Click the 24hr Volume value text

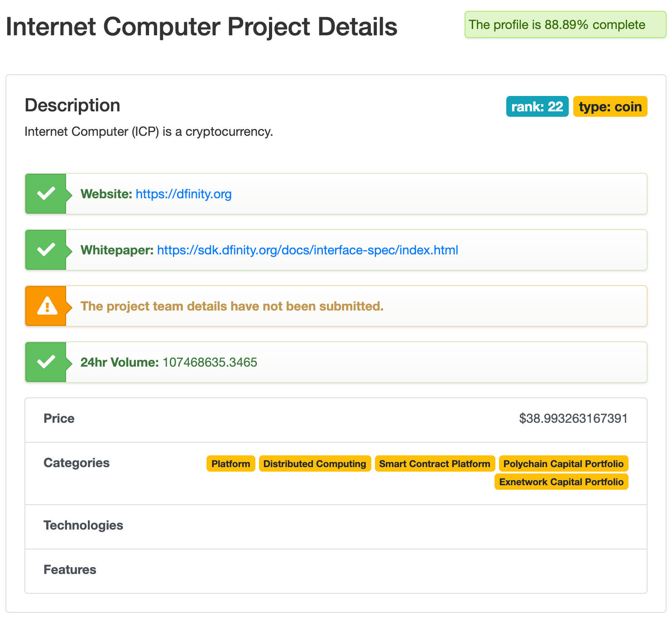pos(210,362)
